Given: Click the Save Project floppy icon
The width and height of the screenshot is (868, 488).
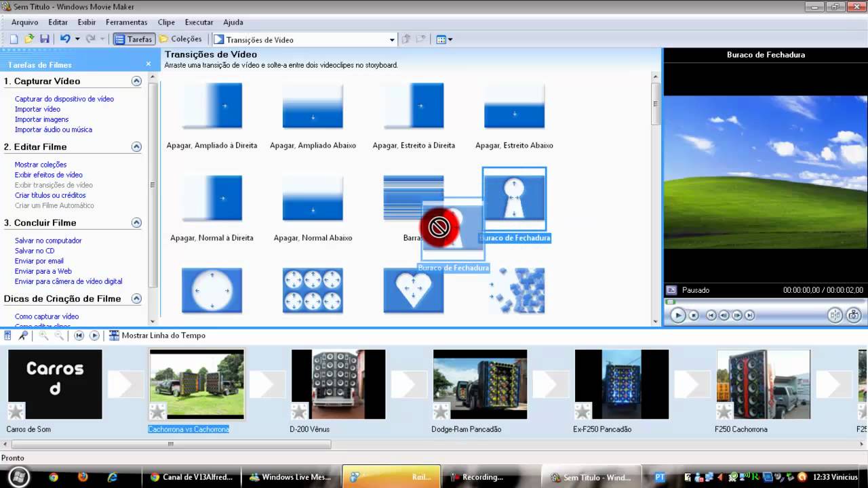Looking at the screenshot, I should point(44,39).
